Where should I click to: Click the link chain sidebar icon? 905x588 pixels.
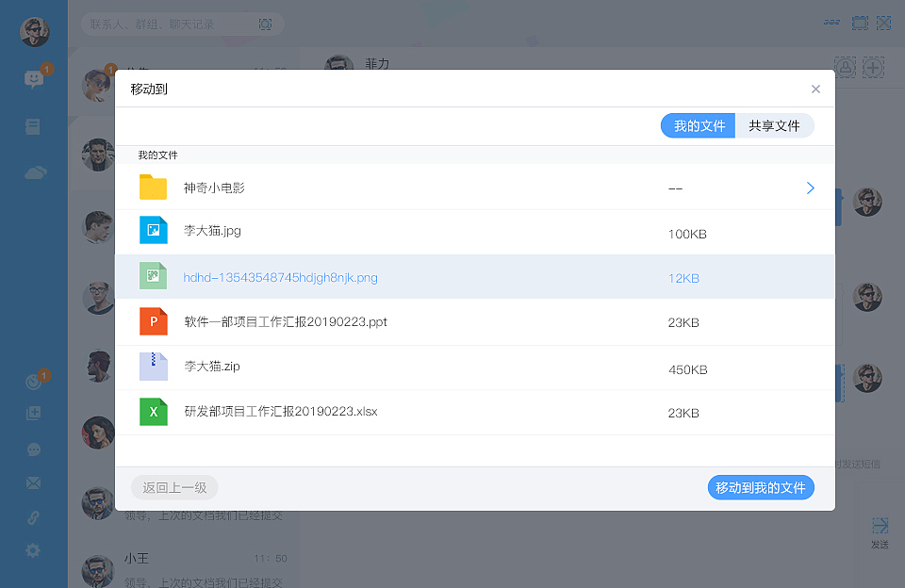click(34, 517)
